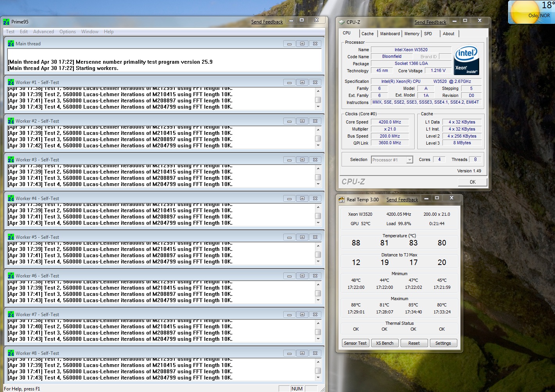
Task: Click Worker #6 scrollbar thumb
Action: tap(318, 293)
